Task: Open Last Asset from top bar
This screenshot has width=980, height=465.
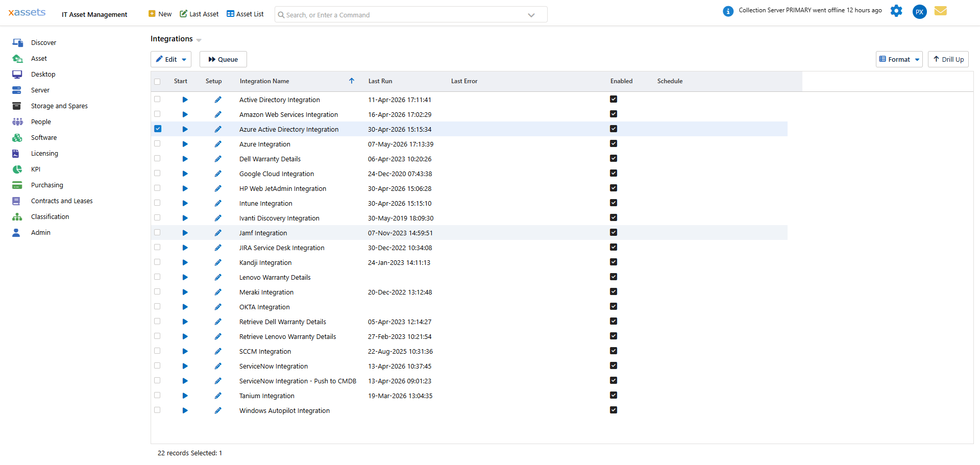Action: (199, 14)
